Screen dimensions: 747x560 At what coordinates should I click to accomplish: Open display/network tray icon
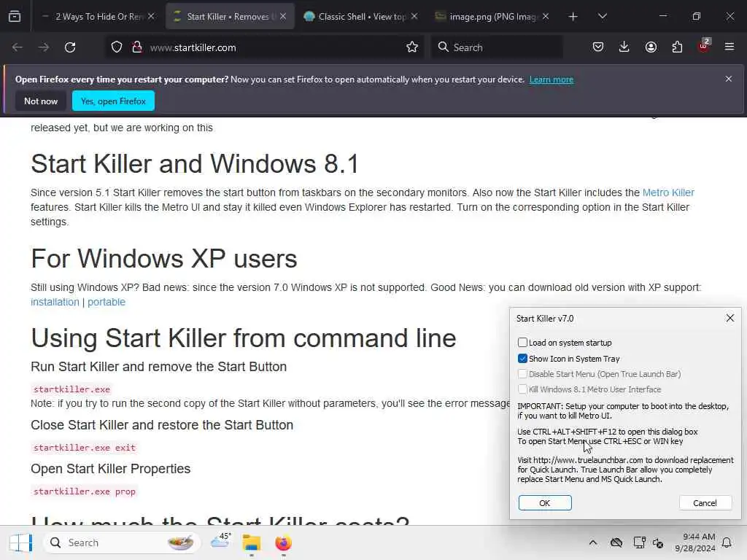tap(639, 542)
